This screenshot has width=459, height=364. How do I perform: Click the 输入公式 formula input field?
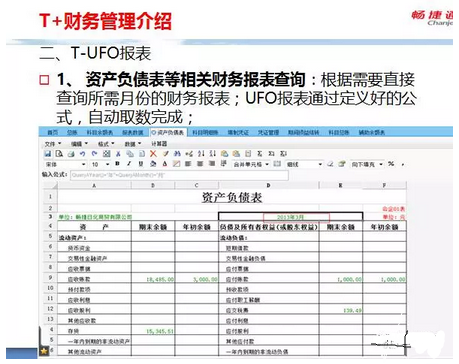(179, 175)
